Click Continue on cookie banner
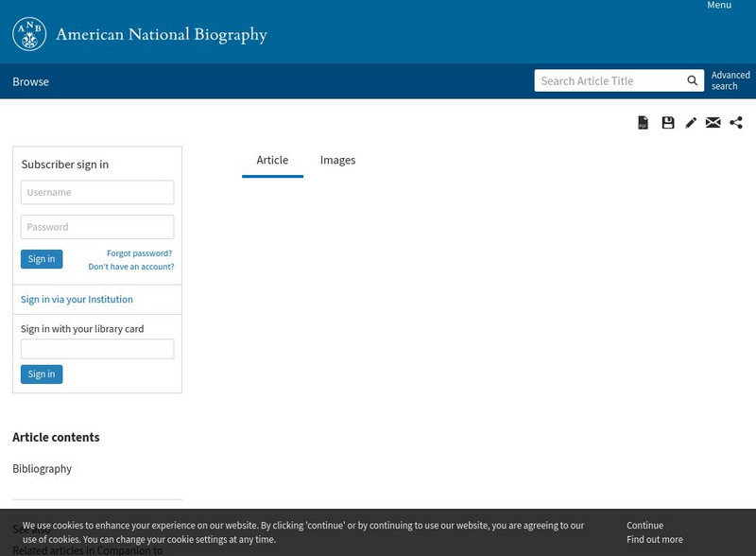Viewport: 756px width, 556px height. (x=644, y=525)
